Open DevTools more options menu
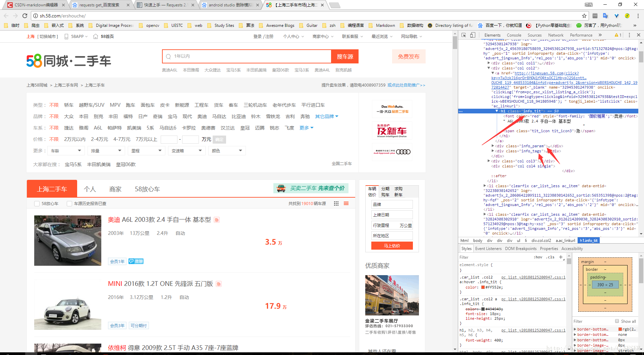The height and width of the screenshot is (355, 644). click(x=629, y=35)
